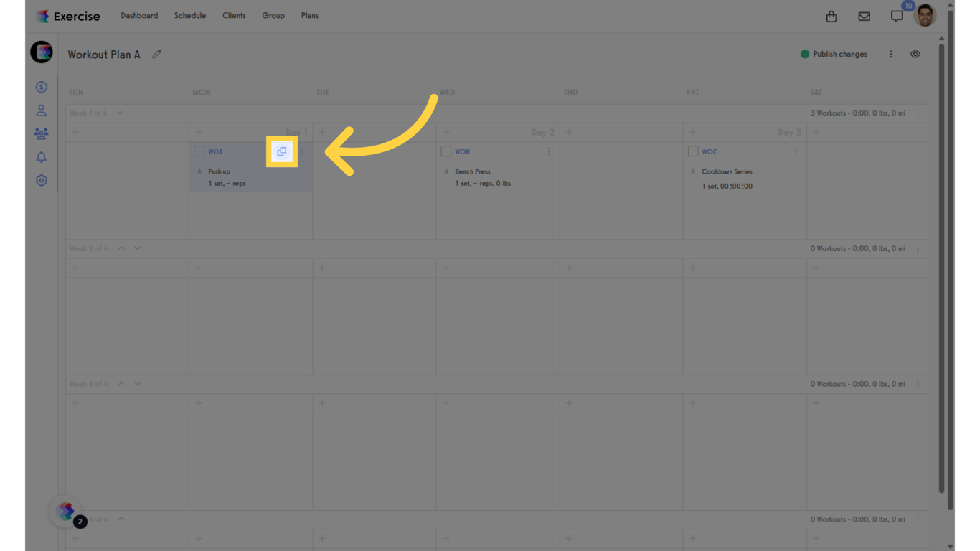Open the settings gear in sidebar
Image resolution: width=980 pixels, height=551 pixels.
point(42,181)
